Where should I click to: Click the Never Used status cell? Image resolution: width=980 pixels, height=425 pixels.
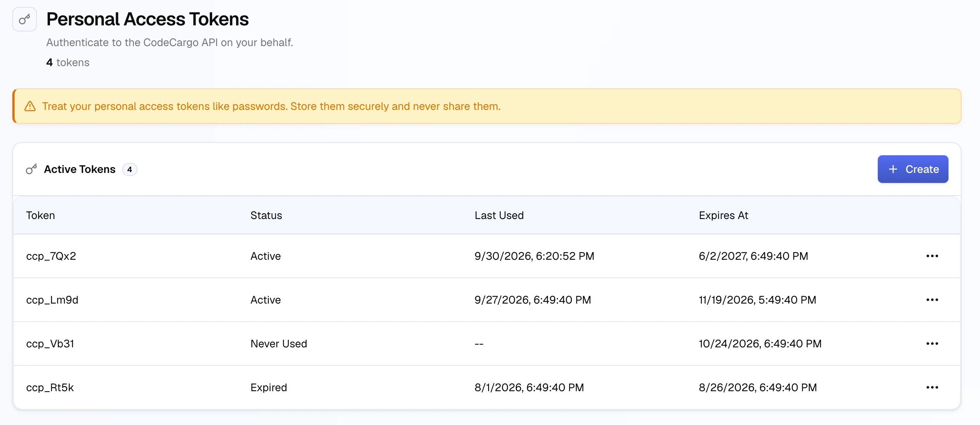point(279,344)
